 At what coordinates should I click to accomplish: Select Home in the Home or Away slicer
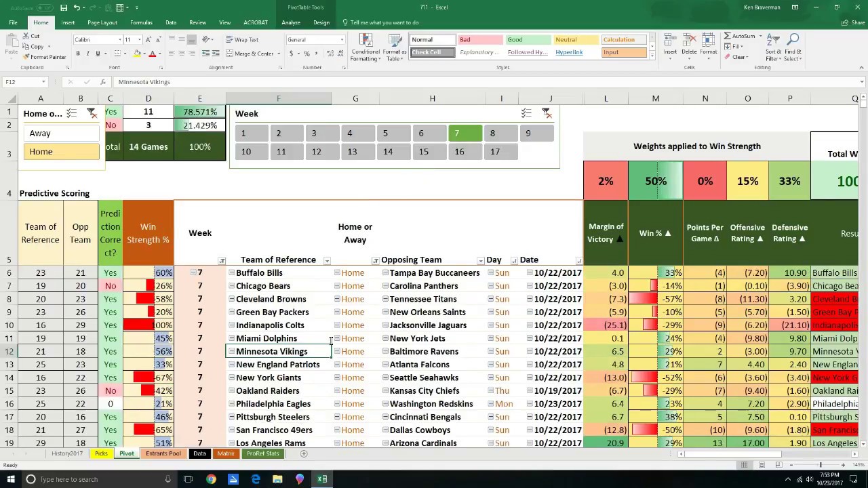(x=61, y=152)
